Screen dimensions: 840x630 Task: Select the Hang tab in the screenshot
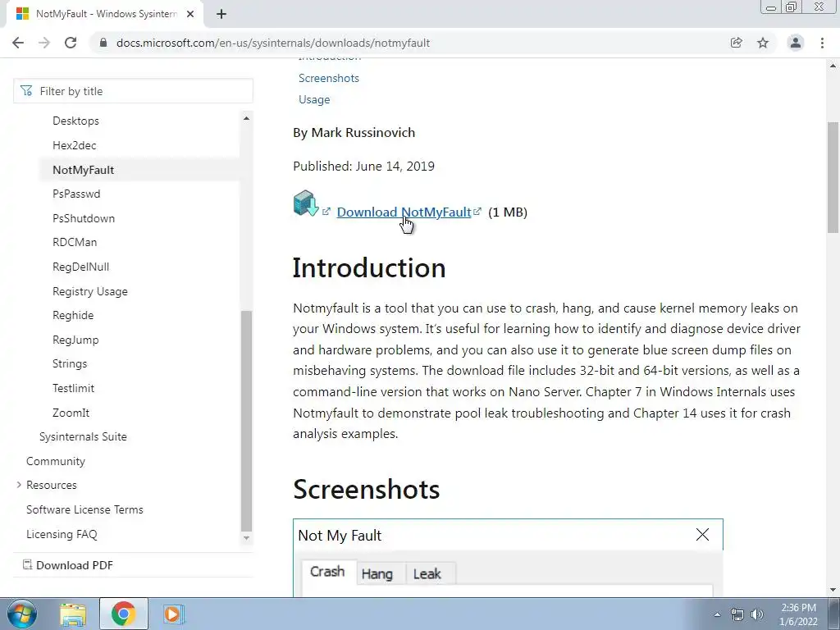tap(377, 573)
